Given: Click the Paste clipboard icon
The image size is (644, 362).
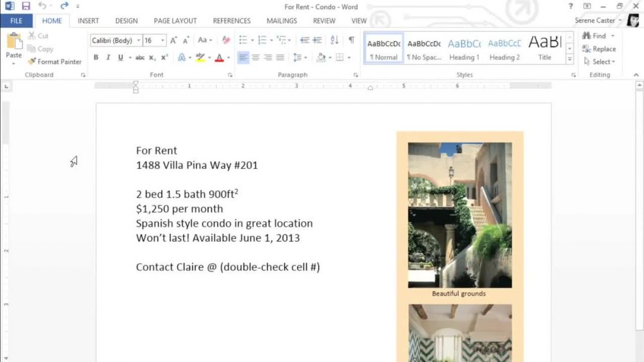Looking at the screenshot, I should (x=14, y=41).
